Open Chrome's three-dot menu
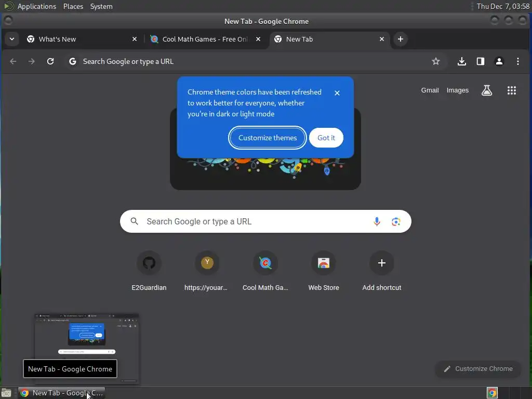 (518, 61)
